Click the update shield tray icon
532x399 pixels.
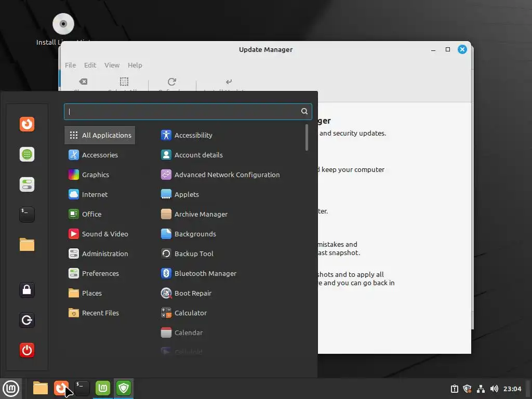[467, 389]
